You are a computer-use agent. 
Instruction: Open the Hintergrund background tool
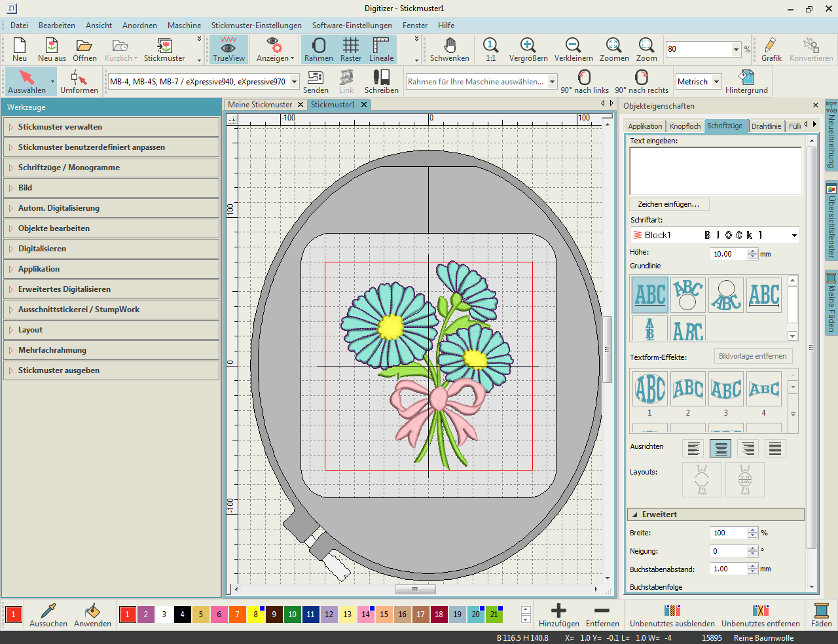coord(746,82)
